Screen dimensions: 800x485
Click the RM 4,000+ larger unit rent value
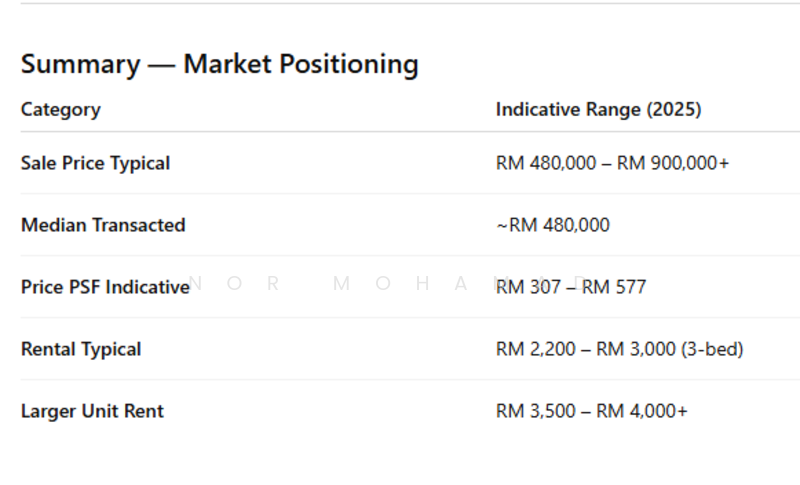coord(642,411)
